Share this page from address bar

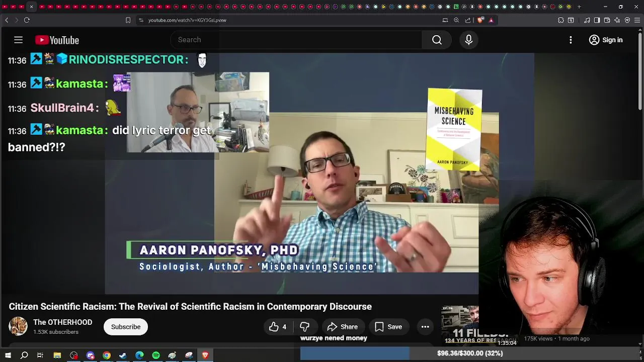click(x=468, y=20)
